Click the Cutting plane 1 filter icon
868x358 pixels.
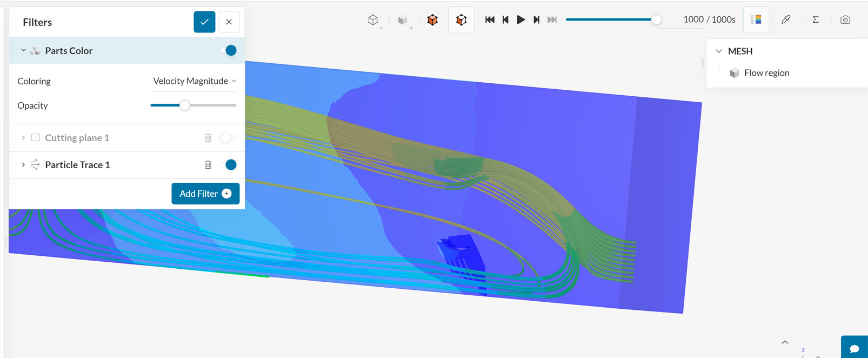(36, 138)
